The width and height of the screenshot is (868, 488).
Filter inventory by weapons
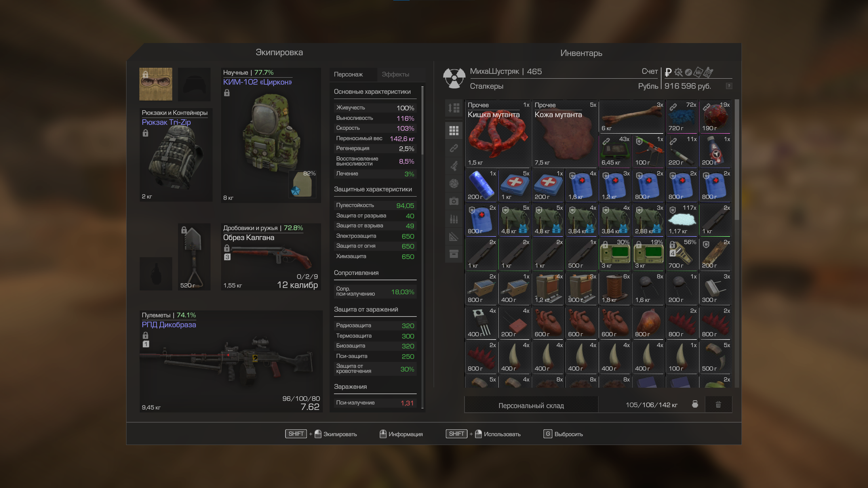pyautogui.click(x=454, y=166)
